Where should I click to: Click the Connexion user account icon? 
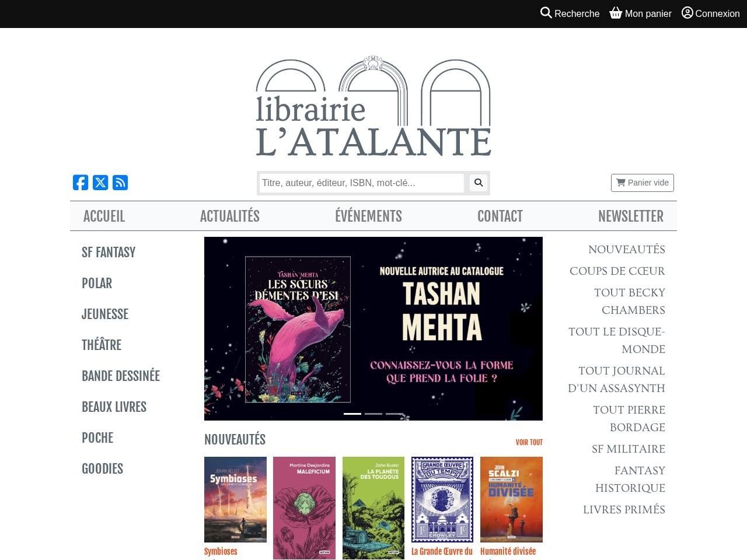click(686, 13)
